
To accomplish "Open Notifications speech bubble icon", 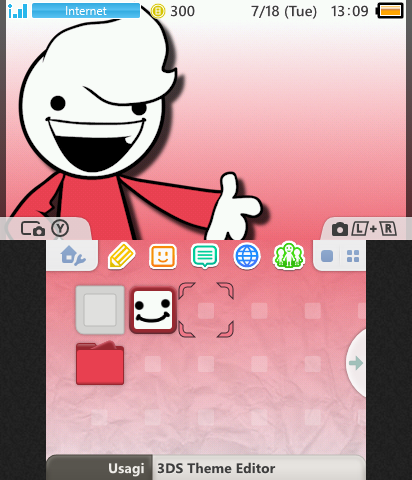I will point(205,256).
